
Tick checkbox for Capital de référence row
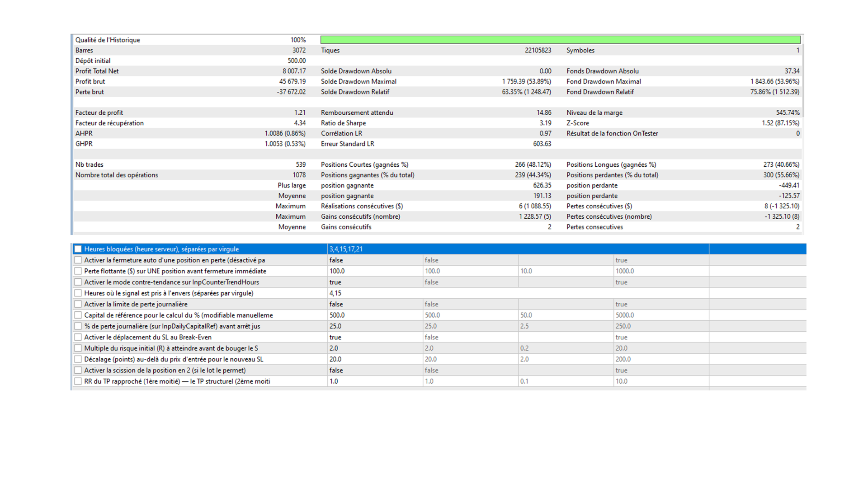78,315
